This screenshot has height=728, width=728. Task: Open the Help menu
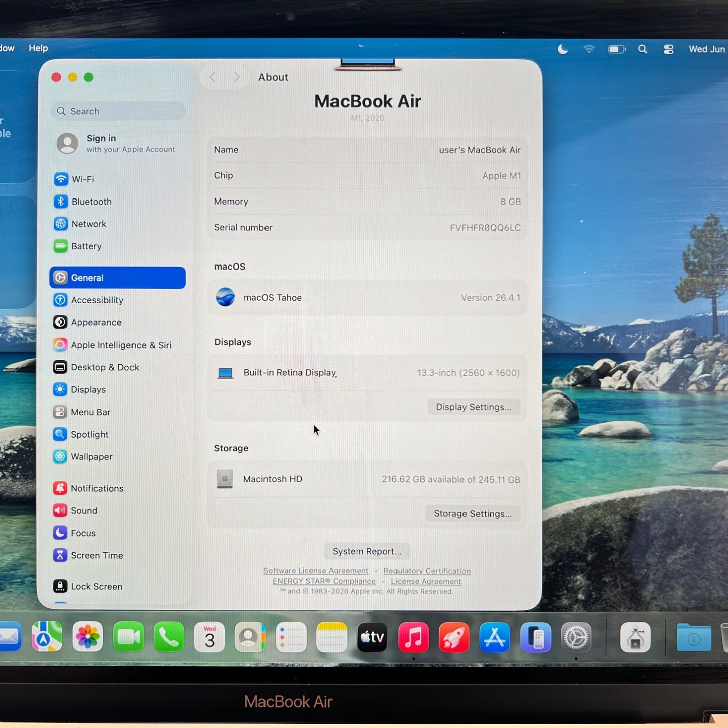pos(38,48)
